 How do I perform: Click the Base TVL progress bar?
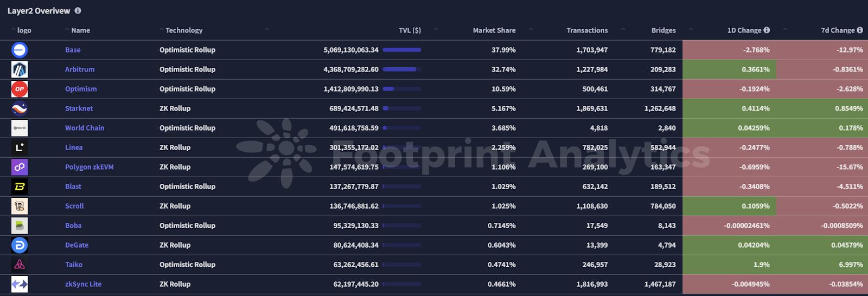(401, 50)
